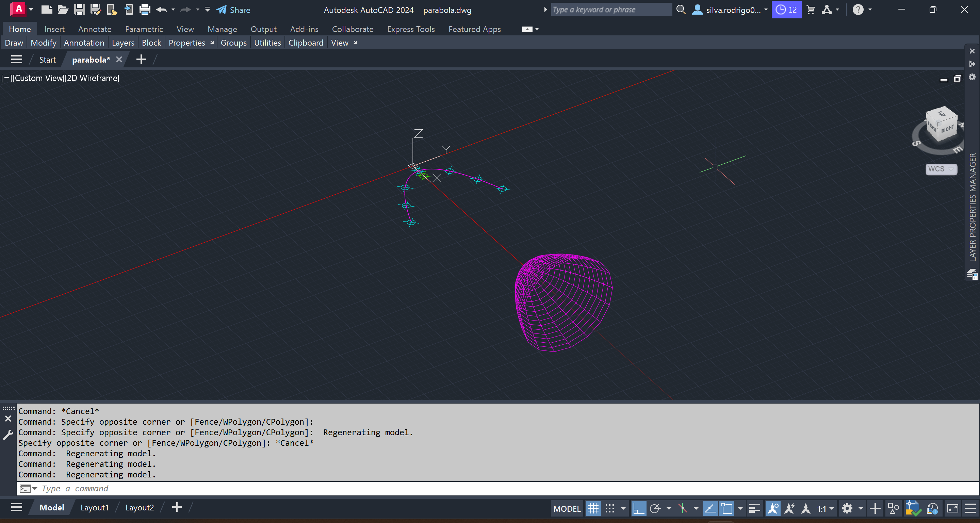The image size is (980, 523).
Task: Toggle object snap tracking
Action: click(710, 509)
